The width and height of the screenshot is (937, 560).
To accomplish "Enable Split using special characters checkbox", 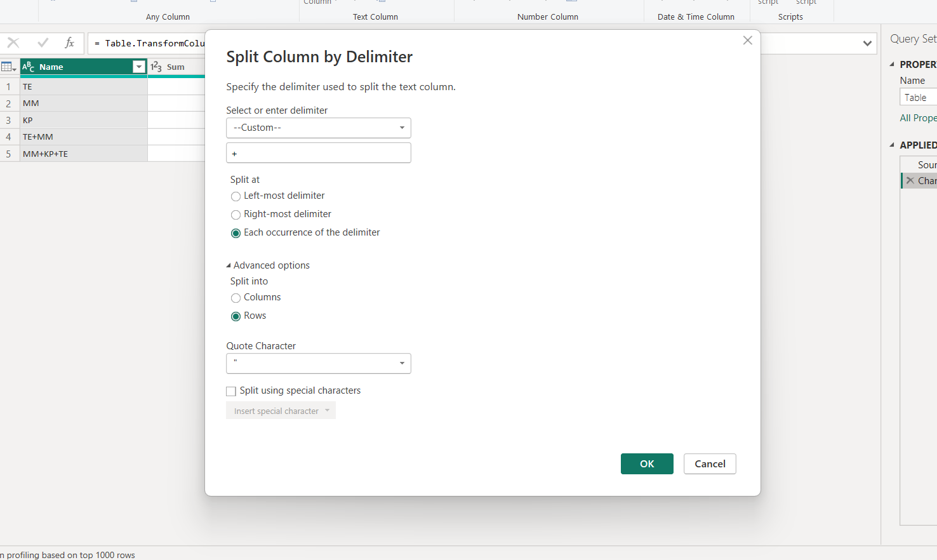I will coord(231,391).
